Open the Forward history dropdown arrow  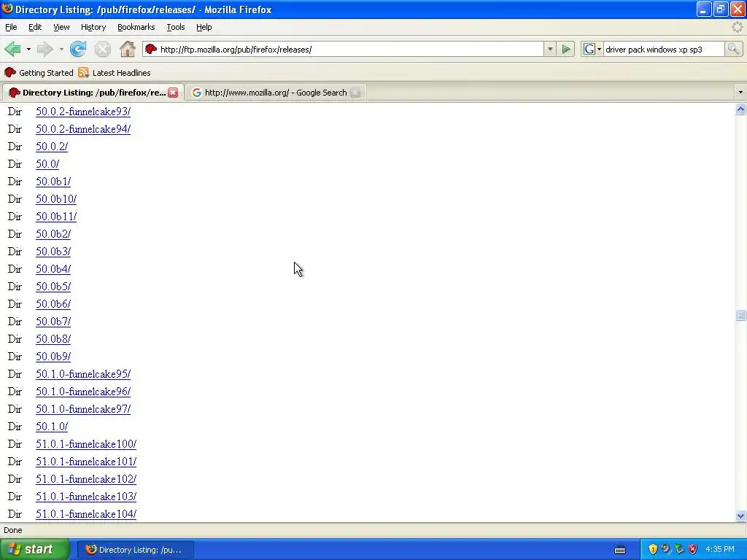[x=61, y=49]
